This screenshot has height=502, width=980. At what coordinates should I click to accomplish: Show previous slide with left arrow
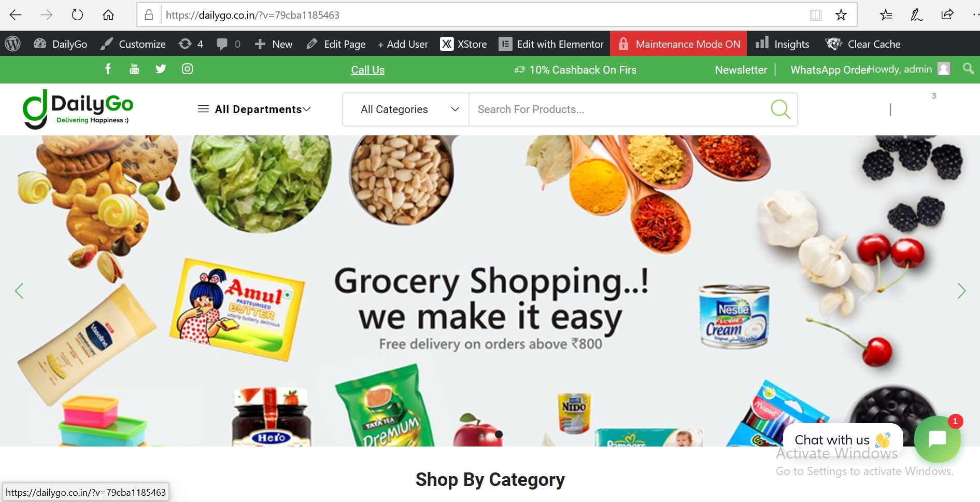pos(19,291)
